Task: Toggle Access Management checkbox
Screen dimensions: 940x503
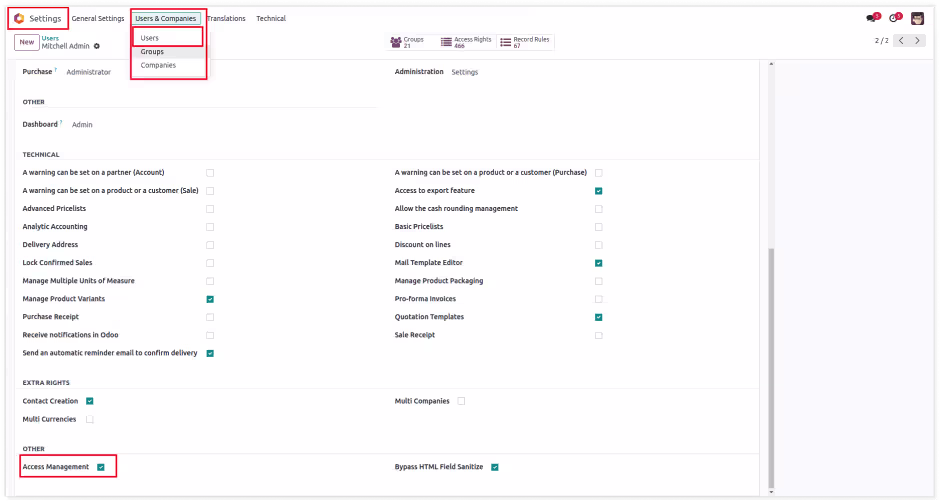Action: coord(101,467)
